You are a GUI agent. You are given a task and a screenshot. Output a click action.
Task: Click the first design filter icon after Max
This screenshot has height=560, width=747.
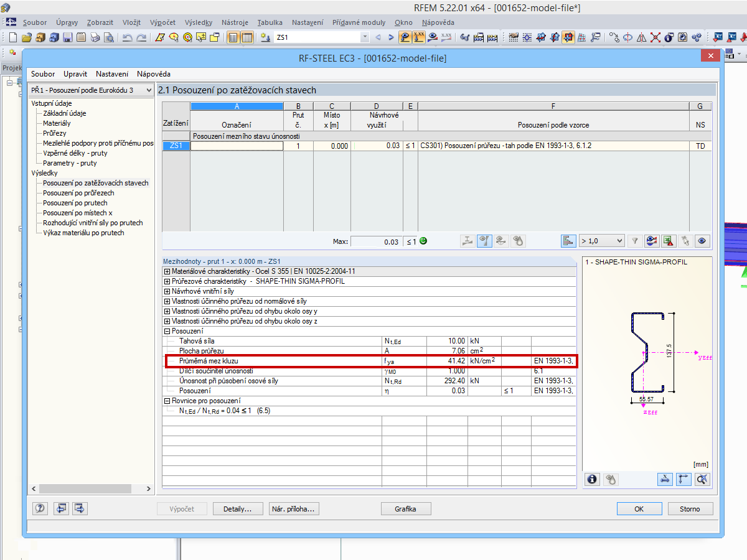tap(468, 241)
